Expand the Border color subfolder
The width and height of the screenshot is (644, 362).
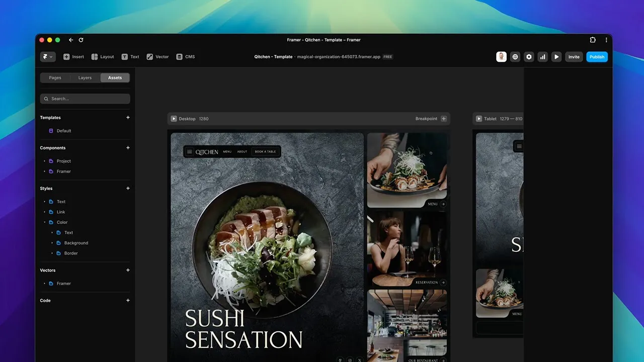52,253
